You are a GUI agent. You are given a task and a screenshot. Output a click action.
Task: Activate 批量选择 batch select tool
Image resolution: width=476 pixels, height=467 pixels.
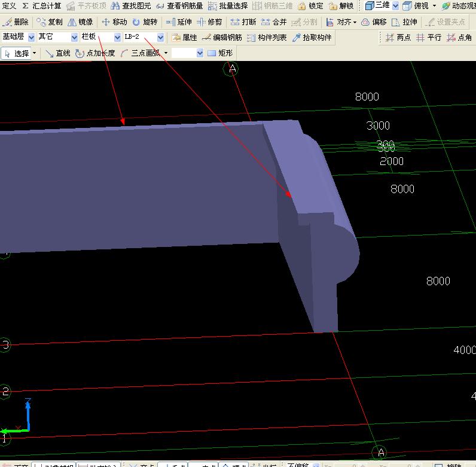(228, 6)
